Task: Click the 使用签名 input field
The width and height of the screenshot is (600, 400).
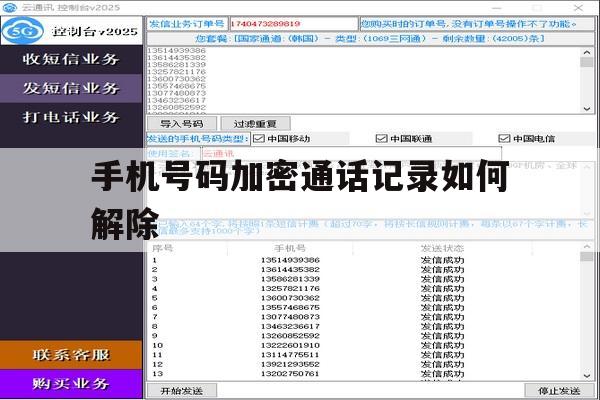Action: coord(351,154)
